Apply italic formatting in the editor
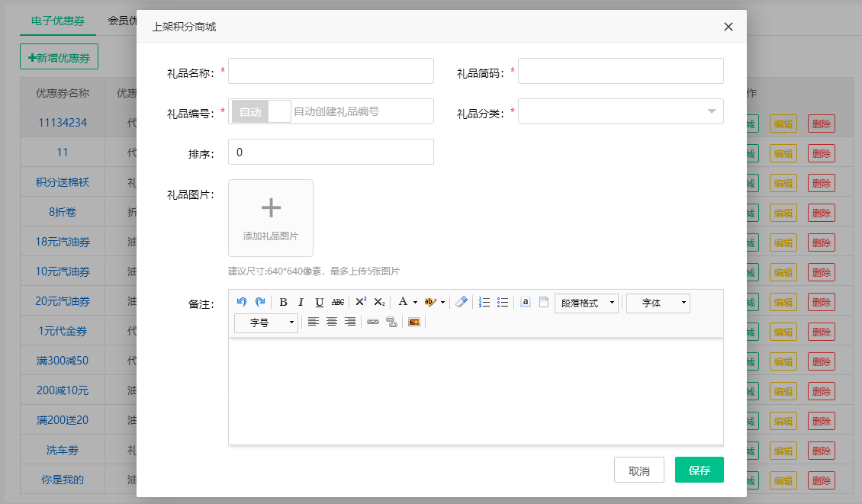862x504 pixels. tap(301, 303)
